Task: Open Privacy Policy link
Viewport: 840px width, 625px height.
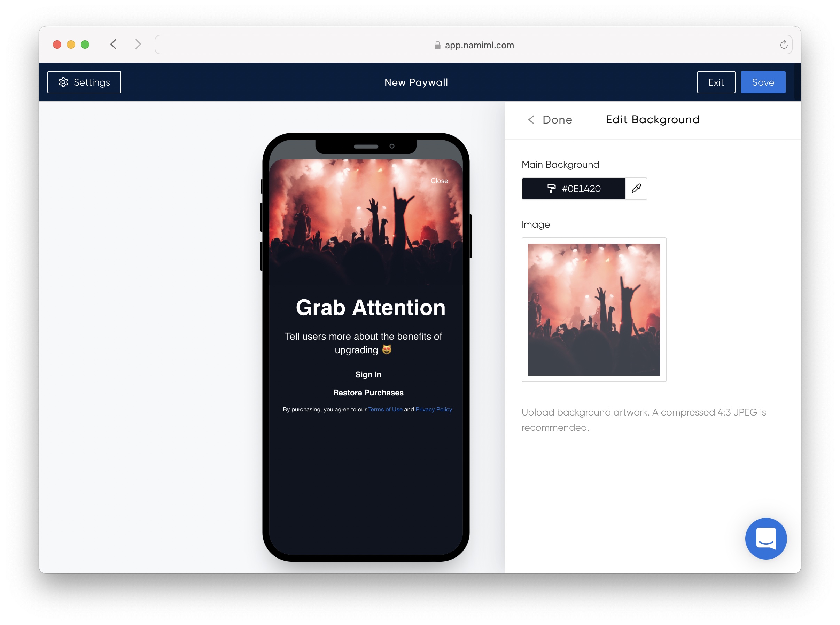Action: [434, 409]
